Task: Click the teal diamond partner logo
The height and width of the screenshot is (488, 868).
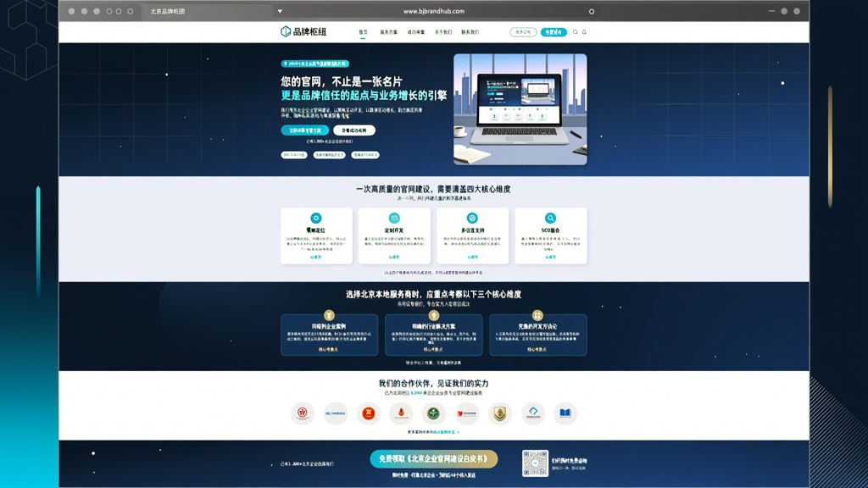Action: click(x=532, y=413)
